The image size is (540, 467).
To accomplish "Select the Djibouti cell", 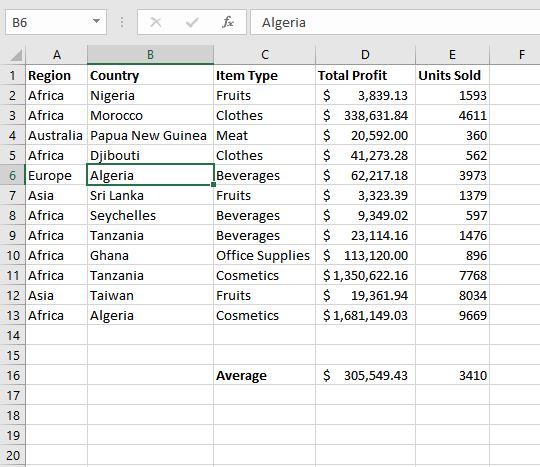I will click(150, 155).
